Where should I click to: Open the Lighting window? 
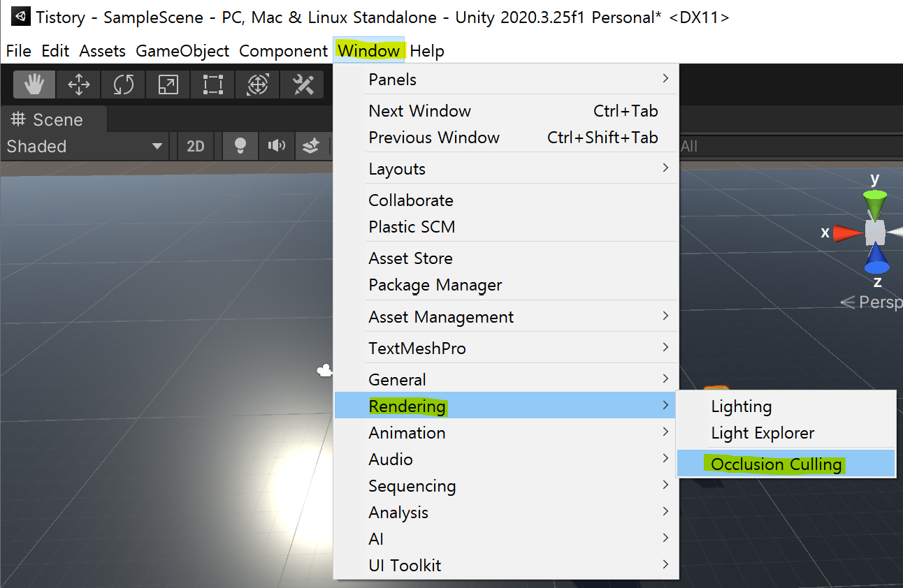[x=786, y=406]
